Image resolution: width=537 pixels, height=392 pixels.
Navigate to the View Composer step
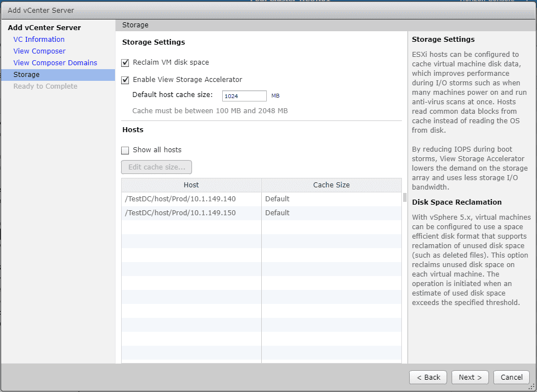click(39, 51)
